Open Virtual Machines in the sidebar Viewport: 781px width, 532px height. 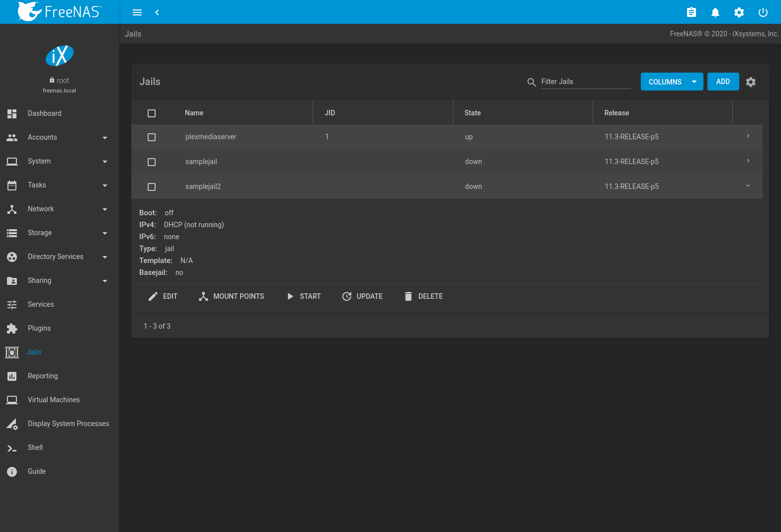click(x=54, y=400)
